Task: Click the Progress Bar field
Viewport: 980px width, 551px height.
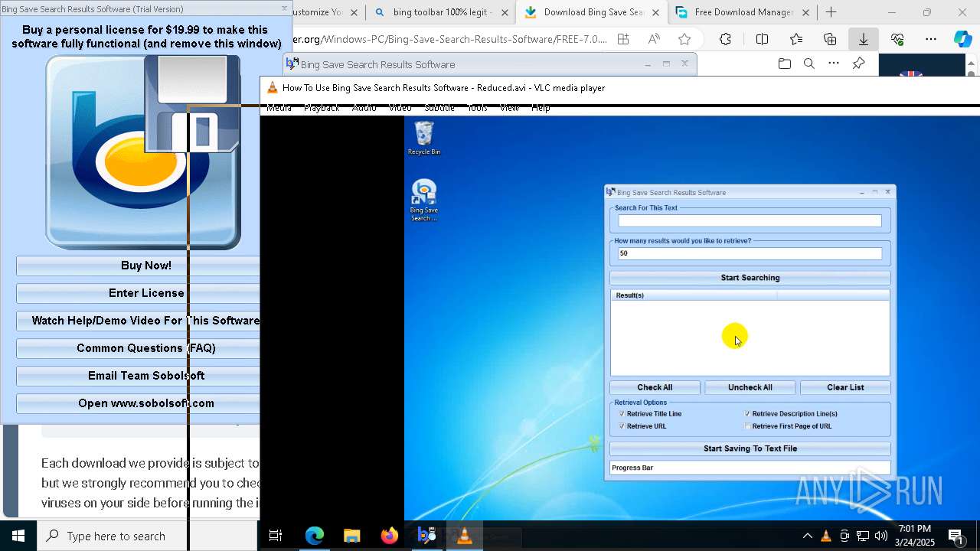Action: [x=750, y=468]
